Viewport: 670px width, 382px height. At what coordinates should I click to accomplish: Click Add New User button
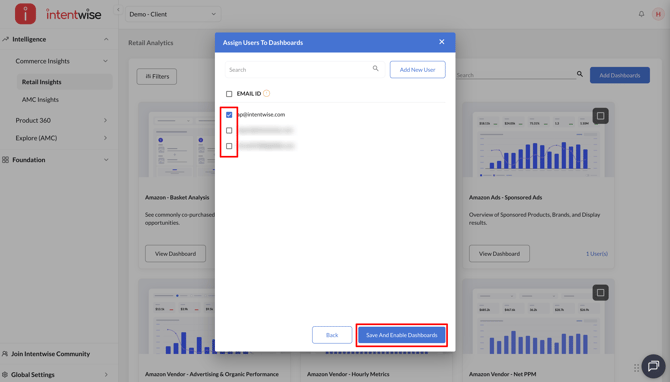coord(417,70)
